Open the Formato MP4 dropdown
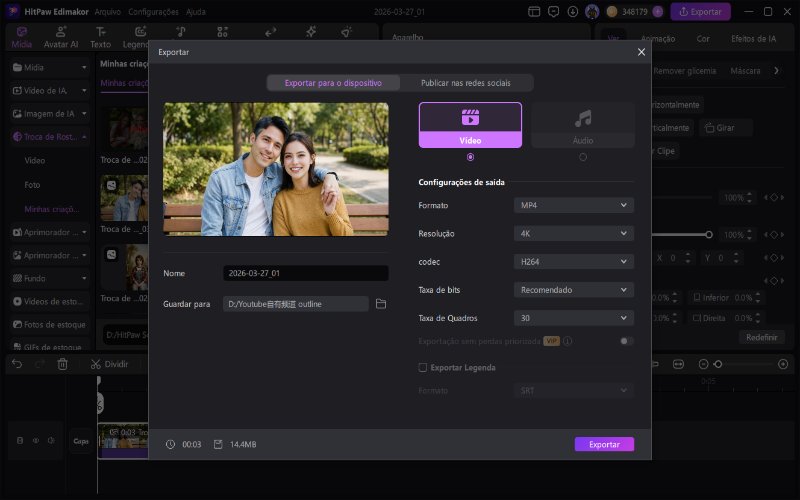 pos(573,205)
